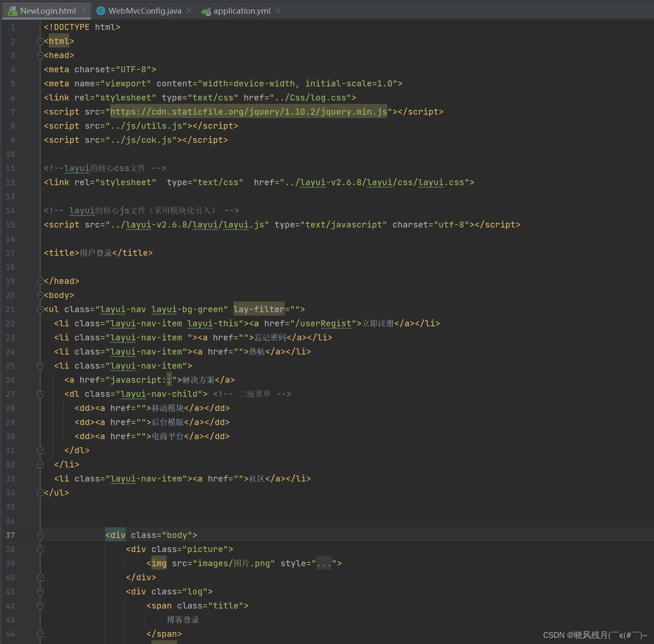Collapse the li fold on line 25
Viewport: 654px width, 644px height.
(x=40, y=366)
